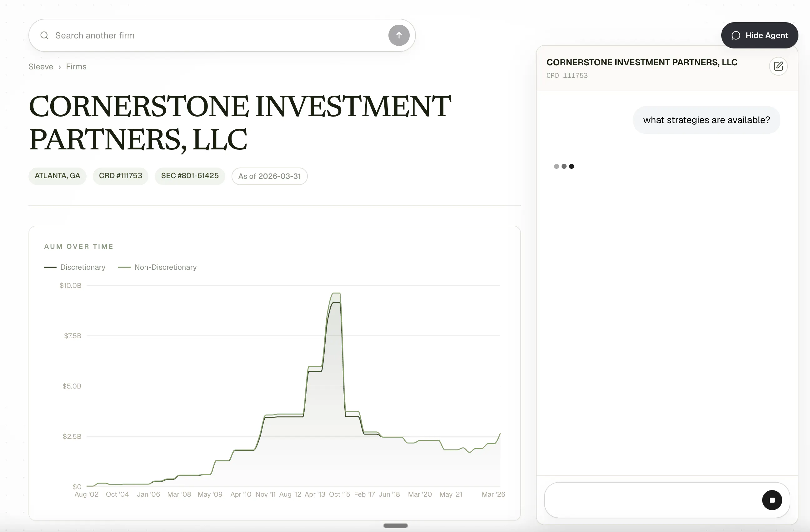Click the May '21 axis label
This screenshot has height=532, width=810.
click(451, 494)
